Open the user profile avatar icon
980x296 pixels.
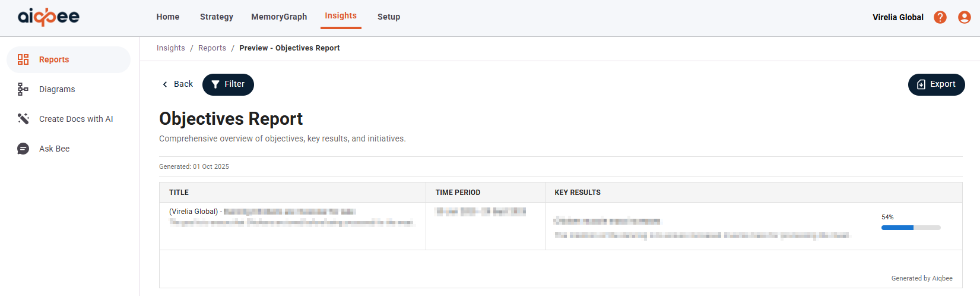click(x=965, y=17)
